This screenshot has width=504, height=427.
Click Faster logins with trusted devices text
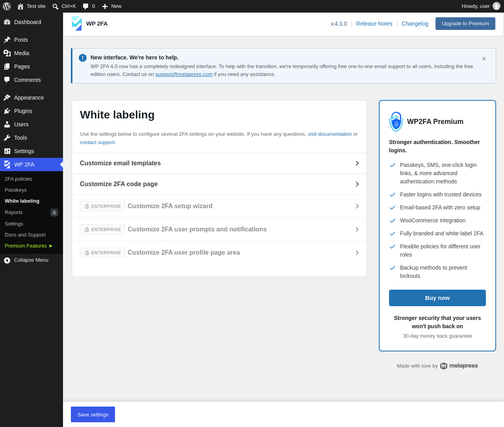coord(441,194)
